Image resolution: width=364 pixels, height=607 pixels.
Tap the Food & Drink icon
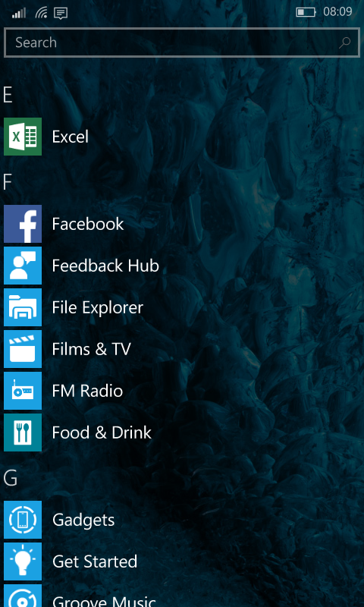23,432
